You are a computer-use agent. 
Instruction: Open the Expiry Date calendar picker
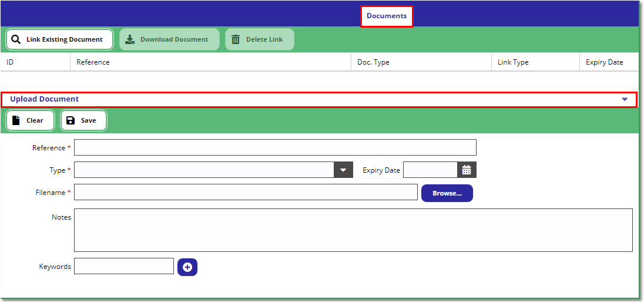tap(467, 170)
